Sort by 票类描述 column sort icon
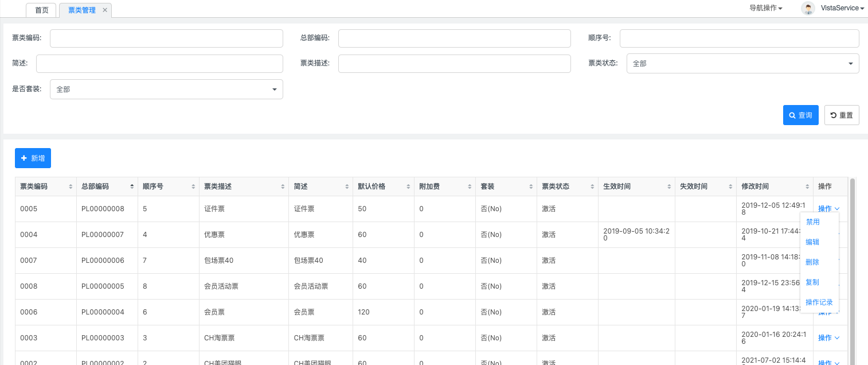Viewport: 868px width, 365px height. 283,187
